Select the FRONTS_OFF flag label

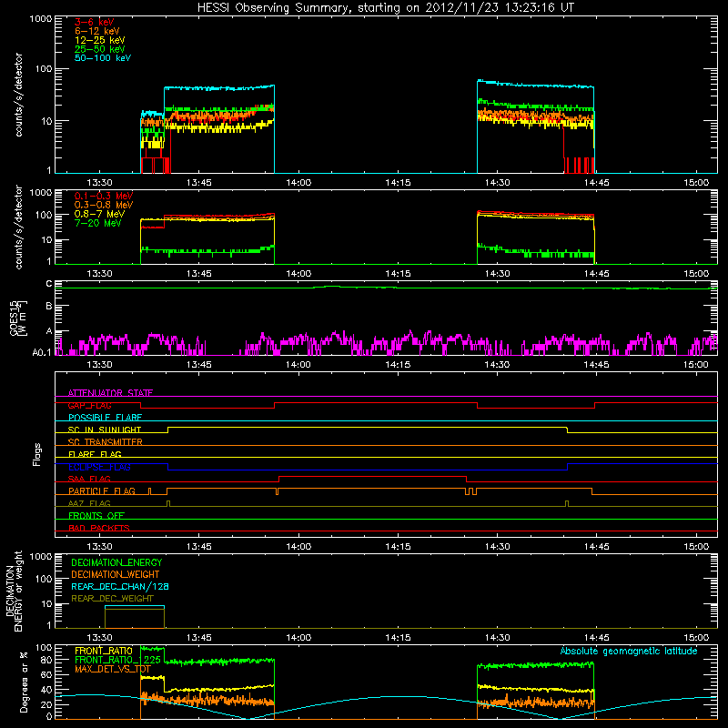(96, 516)
